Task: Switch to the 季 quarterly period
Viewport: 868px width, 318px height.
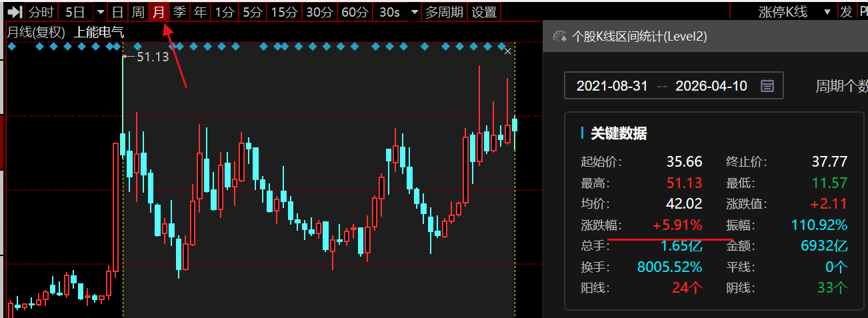Action: pos(179,12)
